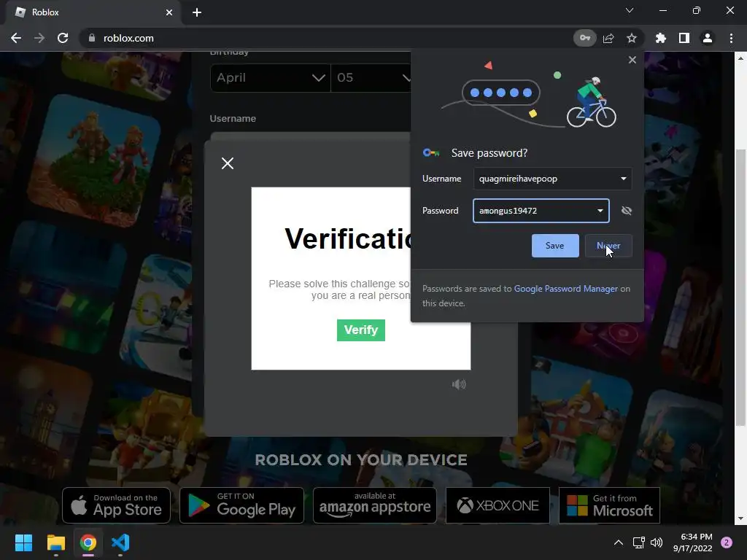
Task: Open the Google Password Manager link
Action: [x=565, y=289]
